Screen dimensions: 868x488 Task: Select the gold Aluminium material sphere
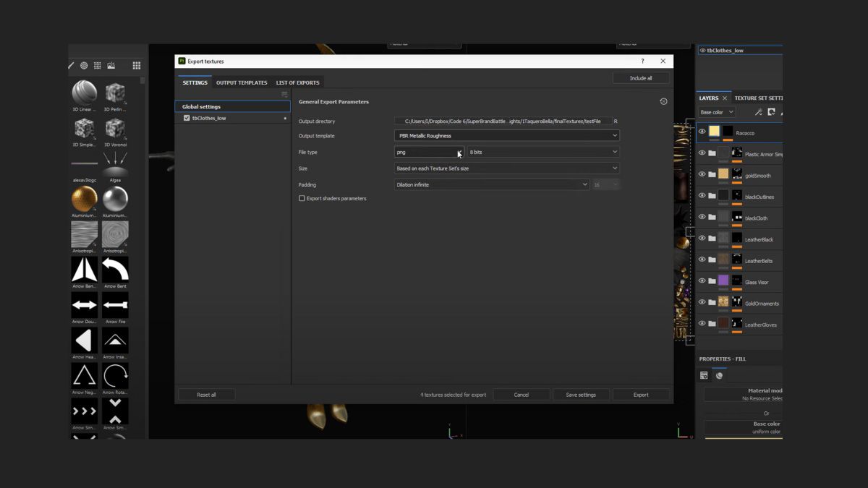coord(84,199)
